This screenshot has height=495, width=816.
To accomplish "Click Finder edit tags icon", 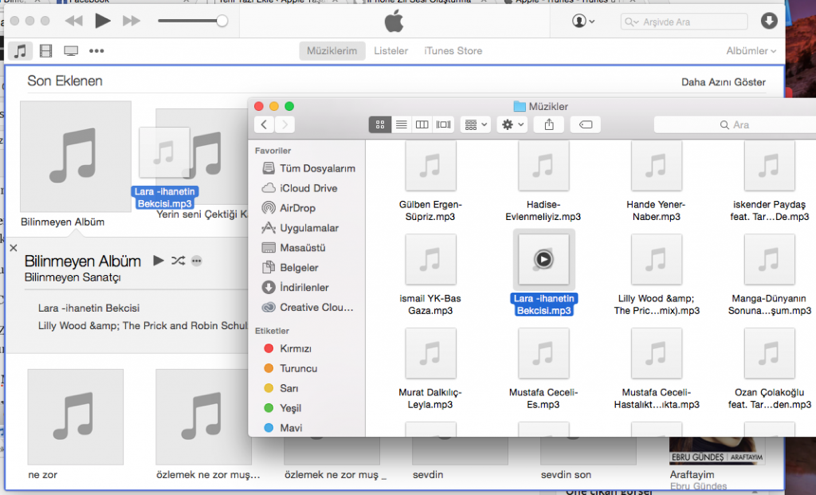I will (x=587, y=125).
